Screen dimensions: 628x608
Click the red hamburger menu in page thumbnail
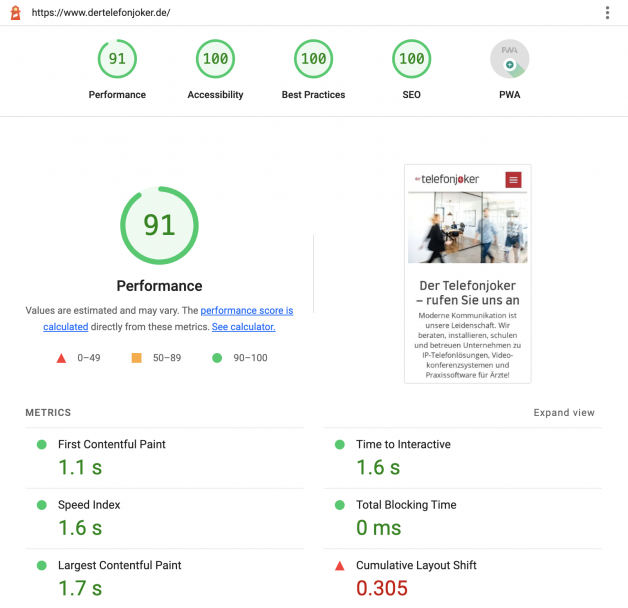[x=513, y=180]
